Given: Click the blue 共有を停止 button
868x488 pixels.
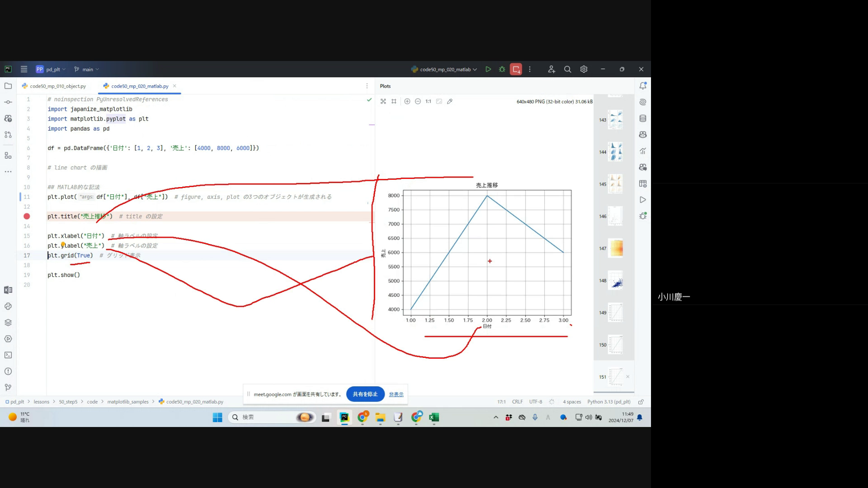Looking at the screenshot, I should point(365,394).
